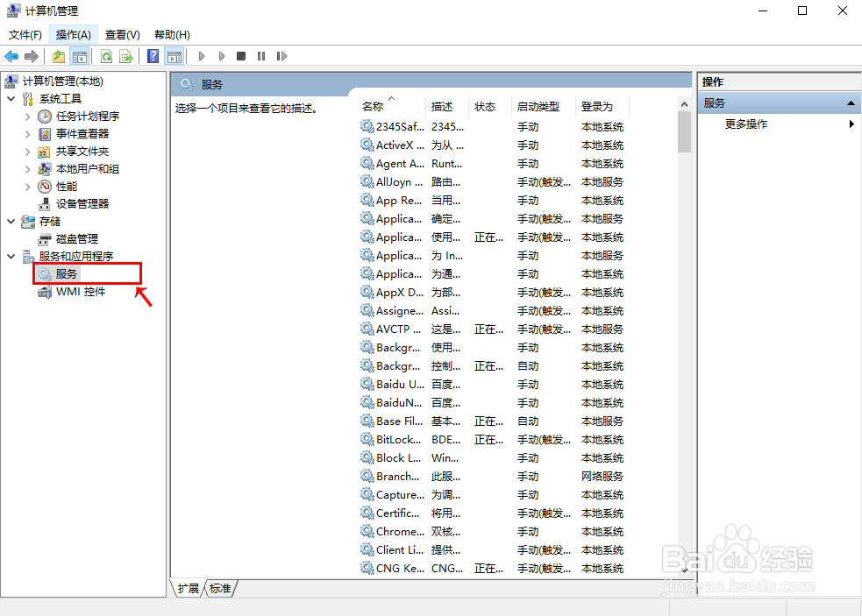Select the ActiveX service row
Image resolution: width=862 pixels, height=616 pixels.
pos(494,145)
